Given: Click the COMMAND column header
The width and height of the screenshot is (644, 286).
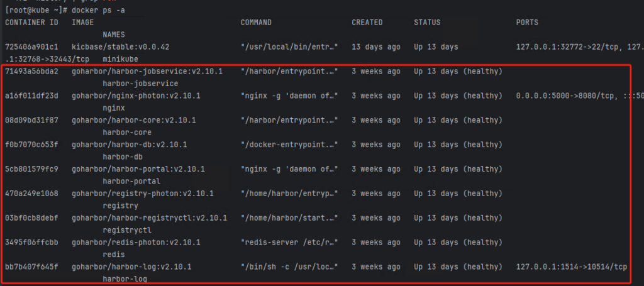Looking at the screenshot, I should coord(256,23).
